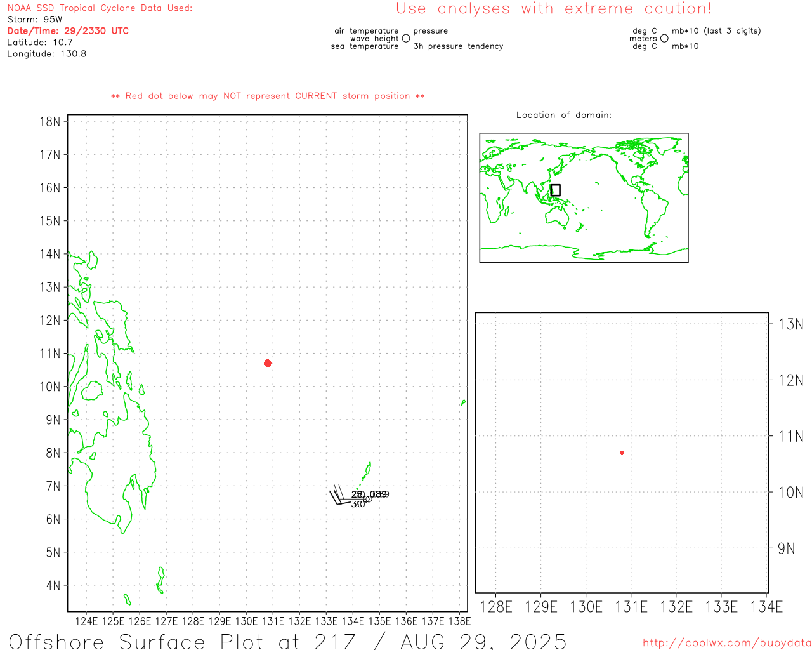The image size is (812, 650).
Task: Select the 'Longitude: 130.8' text
Action: coord(46,54)
